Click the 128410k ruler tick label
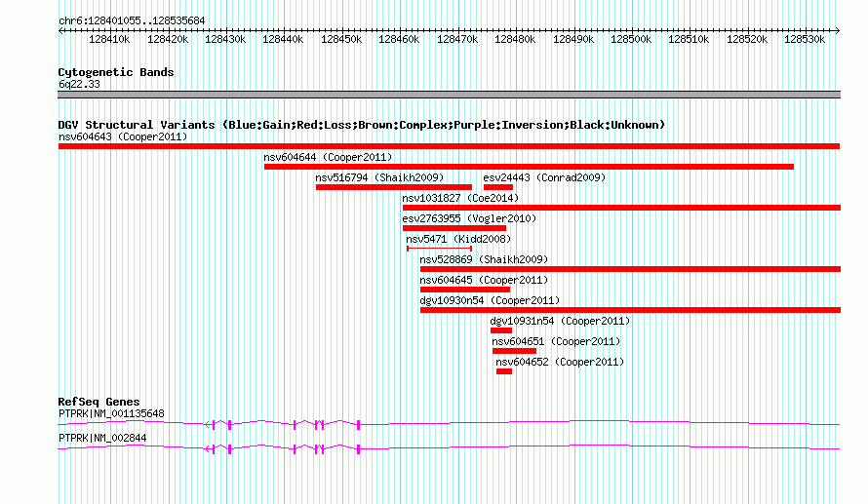Viewport: 868px width, 504px height. click(x=109, y=39)
